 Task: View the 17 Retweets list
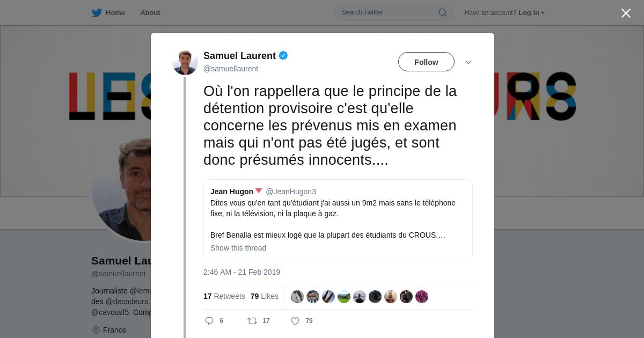click(224, 296)
